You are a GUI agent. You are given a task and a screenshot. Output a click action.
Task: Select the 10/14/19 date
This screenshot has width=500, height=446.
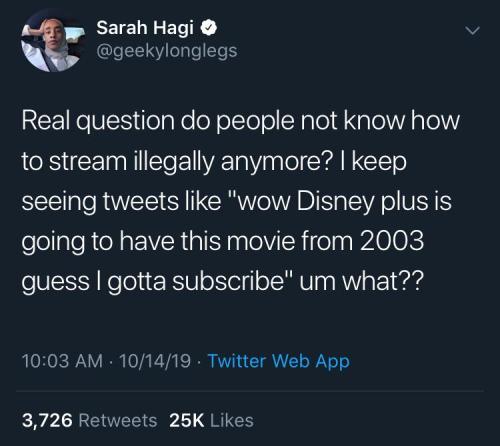(155, 361)
